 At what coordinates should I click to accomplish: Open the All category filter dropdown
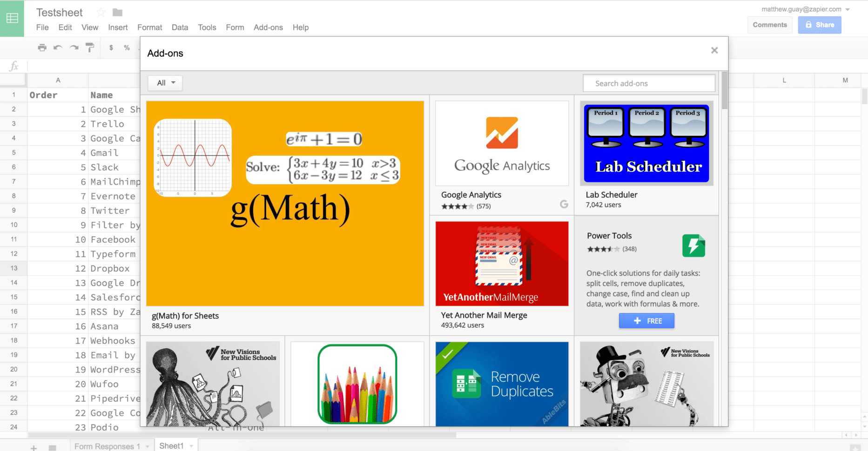(x=165, y=83)
